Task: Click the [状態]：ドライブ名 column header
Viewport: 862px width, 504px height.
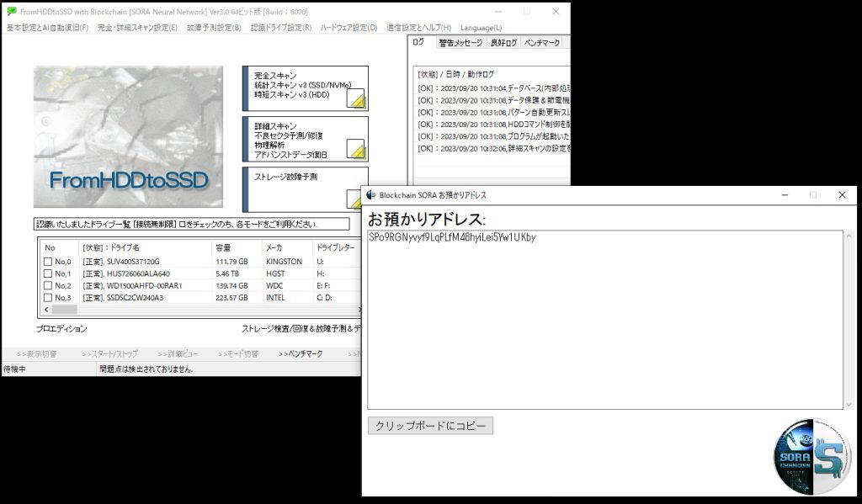Action: (x=144, y=248)
